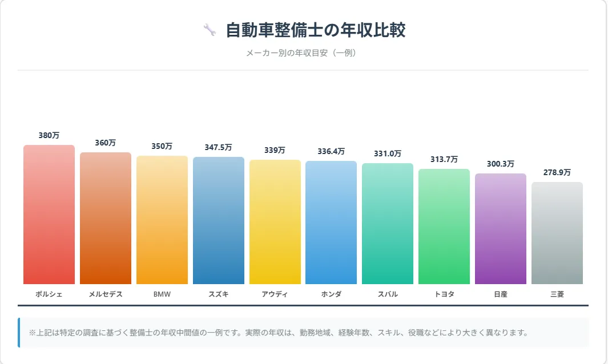Click the subtitle メーカー別の年収目安（一例）
The width and height of the screenshot is (608, 364).
coord(301,52)
